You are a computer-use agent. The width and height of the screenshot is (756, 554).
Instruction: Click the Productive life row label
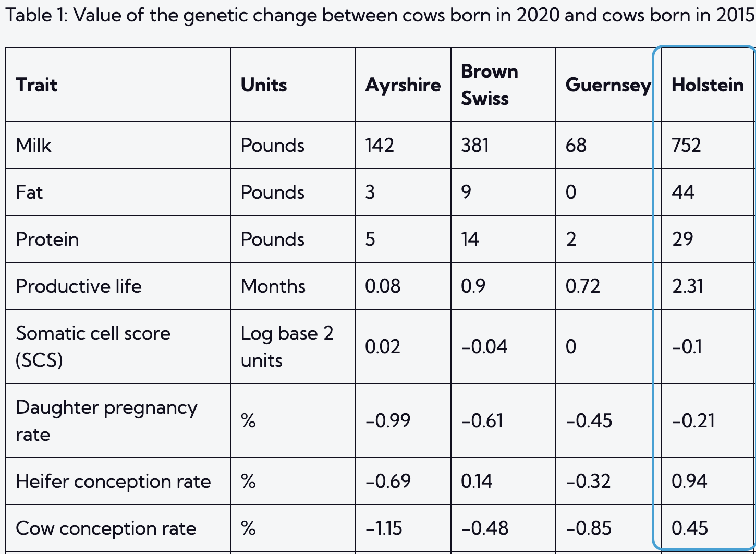[x=79, y=286]
